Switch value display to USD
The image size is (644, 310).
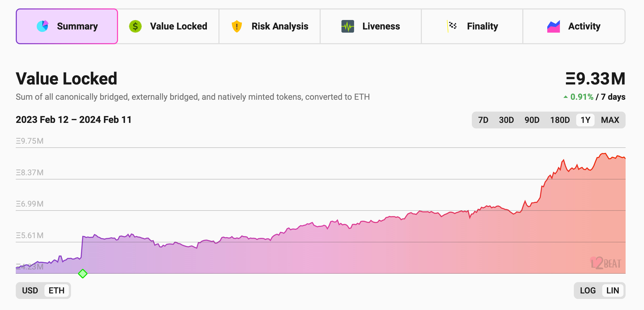tap(30, 291)
